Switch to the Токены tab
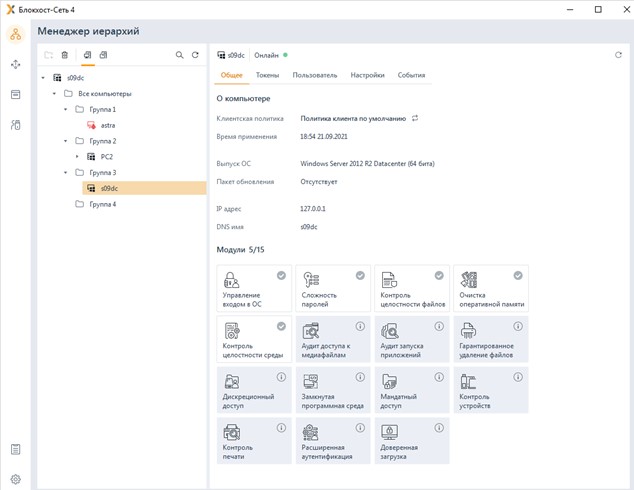Screen dimensions: 634x490 point(267,75)
